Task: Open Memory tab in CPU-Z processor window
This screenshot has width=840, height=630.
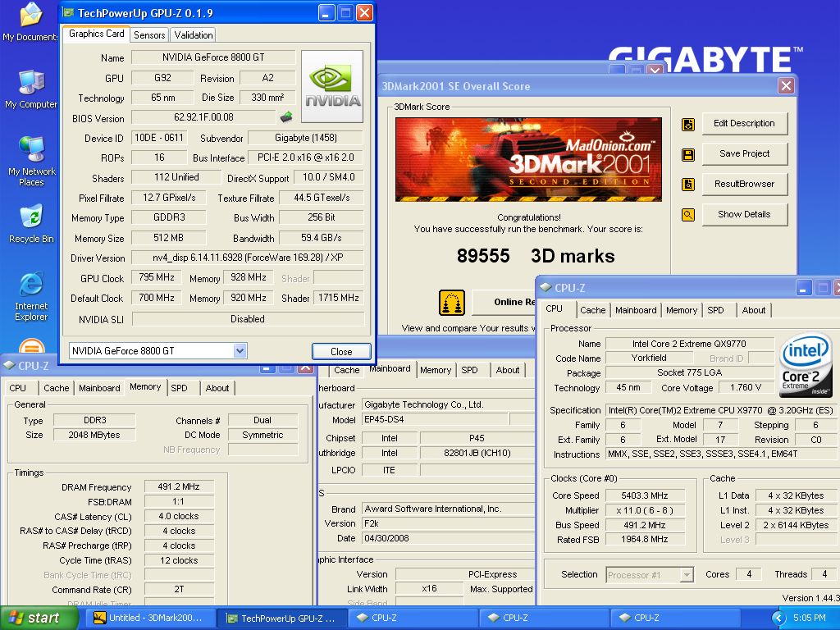Action: tap(682, 309)
